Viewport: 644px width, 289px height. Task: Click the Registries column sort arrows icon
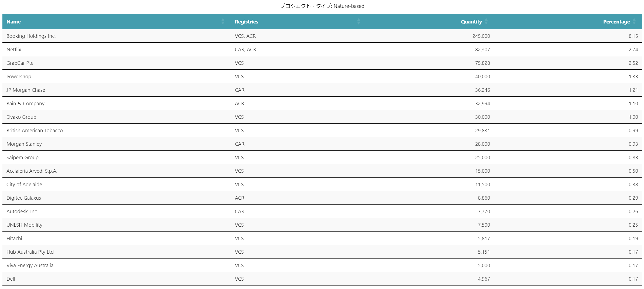(x=359, y=22)
